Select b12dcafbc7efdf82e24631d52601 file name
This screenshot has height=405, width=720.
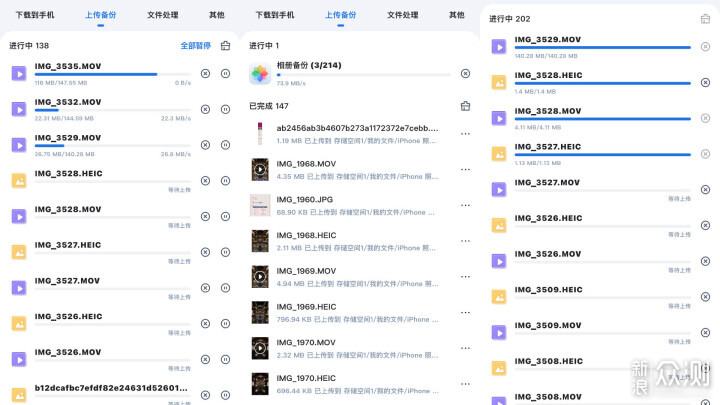pyautogui.click(x=111, y=388)
